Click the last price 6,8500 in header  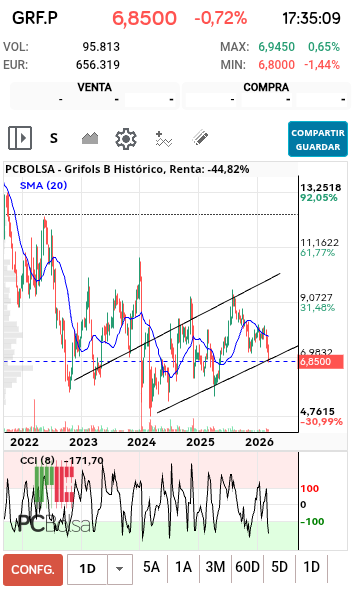[144, 18]
